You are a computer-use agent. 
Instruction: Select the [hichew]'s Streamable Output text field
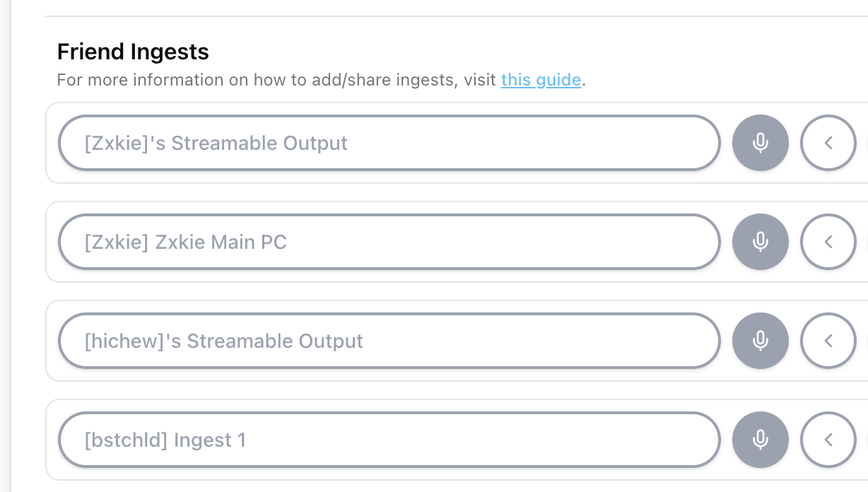389,341
